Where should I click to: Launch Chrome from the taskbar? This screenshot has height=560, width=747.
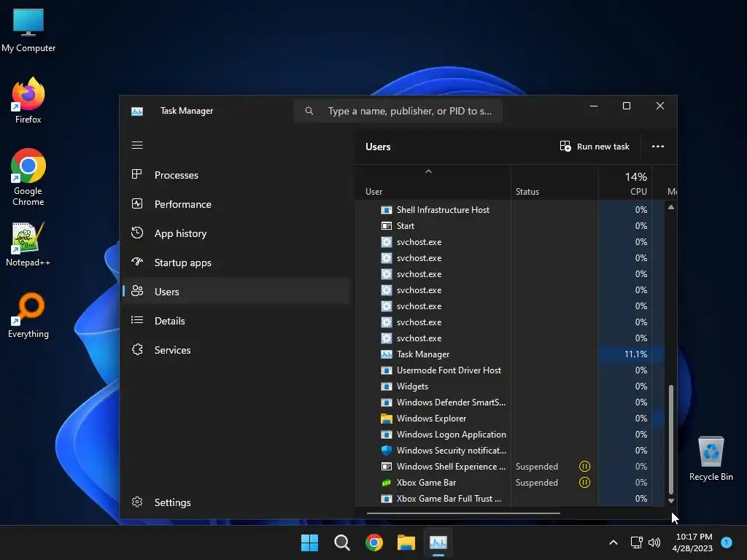coord(374,542)
